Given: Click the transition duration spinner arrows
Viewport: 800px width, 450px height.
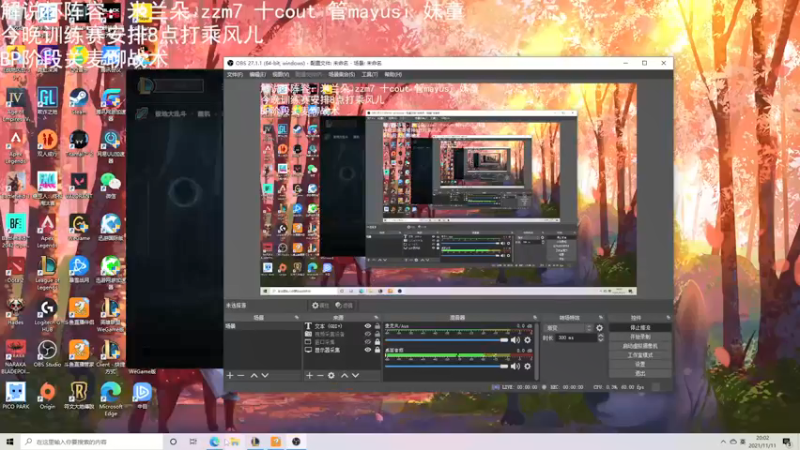Looking at the screenshot, I should (x=601, y=338).
